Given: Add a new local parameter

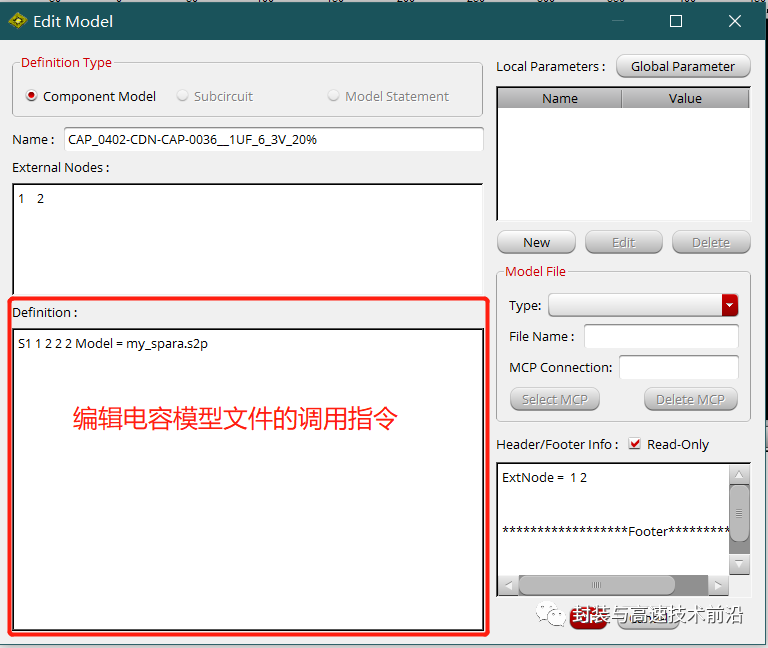Looking at the screenshot, I should pyautogui.click(x=536, y=242).
